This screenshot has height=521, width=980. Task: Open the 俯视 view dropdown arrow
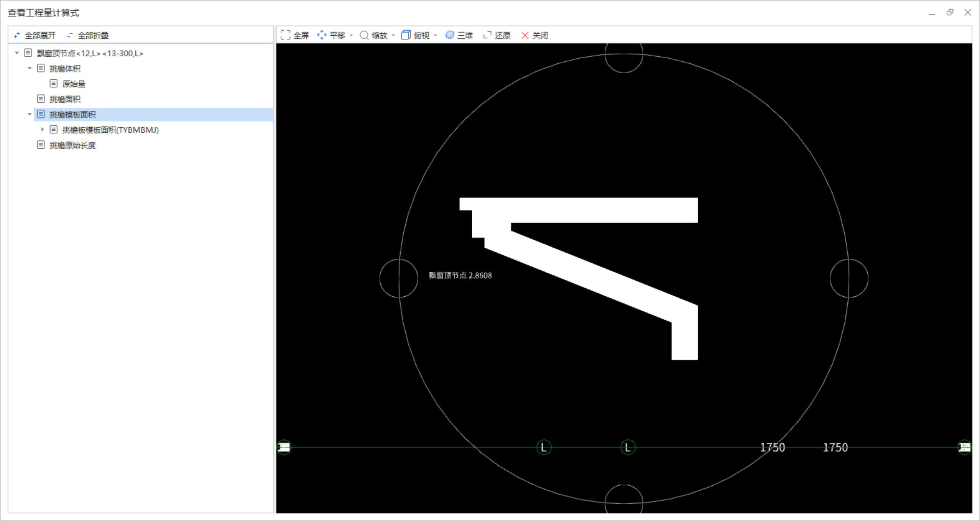[435, 35]
